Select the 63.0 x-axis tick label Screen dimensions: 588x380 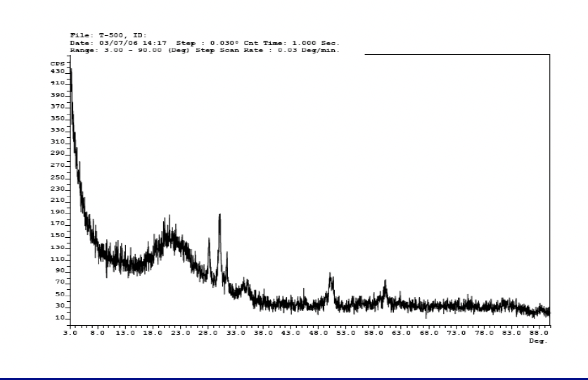click(x=401, y=333)
